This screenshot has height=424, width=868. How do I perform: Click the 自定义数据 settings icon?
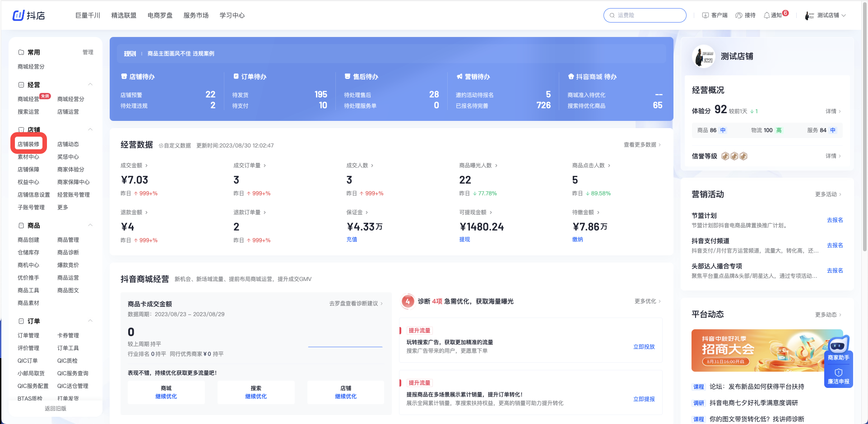pos(161,146)
